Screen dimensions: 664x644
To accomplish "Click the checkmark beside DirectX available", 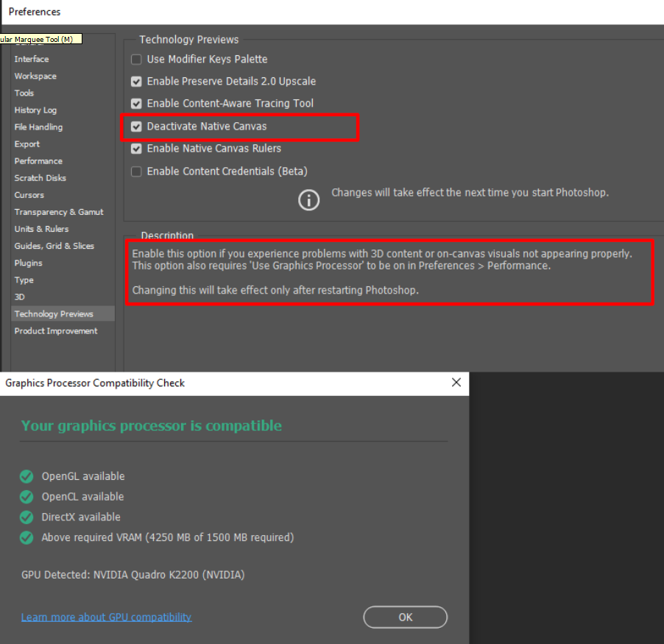I will [x=27, y=517].
